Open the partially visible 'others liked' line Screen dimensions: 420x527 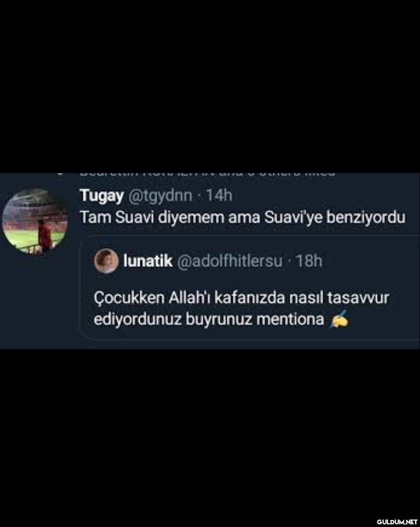207,174
